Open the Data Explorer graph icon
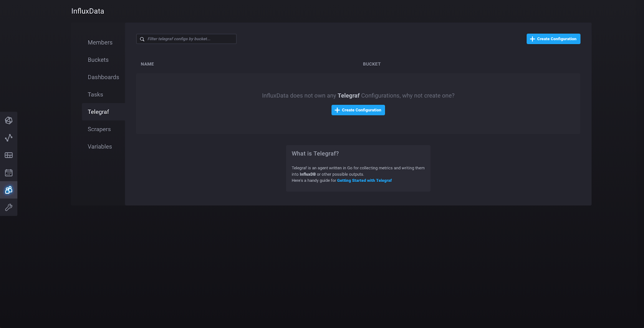The height and width of the screenshot is (328, 644). (8, 138)
